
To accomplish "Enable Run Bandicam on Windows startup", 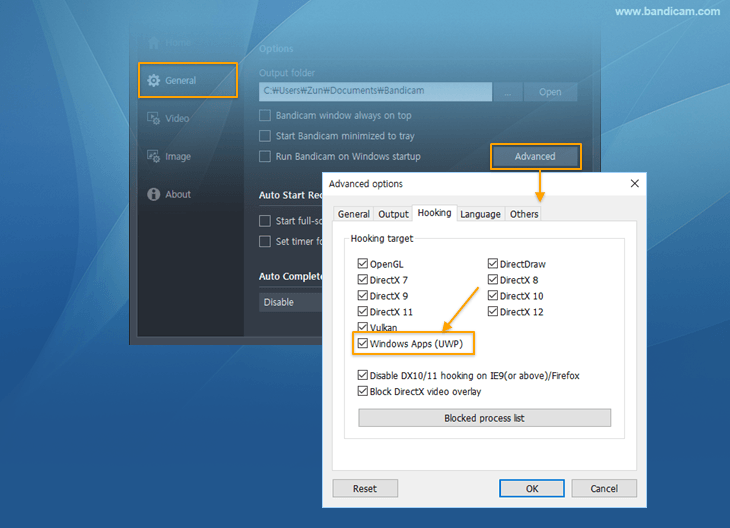I will pyautogui.click(x=265, y=156).
